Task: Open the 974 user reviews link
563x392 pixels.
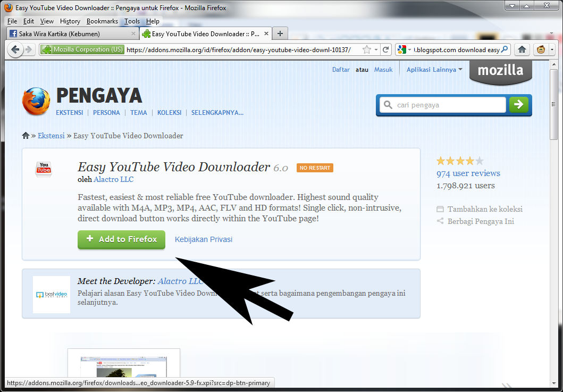Action: tap(468, 173)
